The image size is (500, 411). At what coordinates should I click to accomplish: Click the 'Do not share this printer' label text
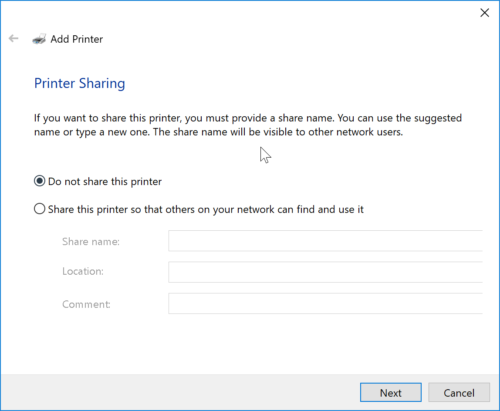coord(105,182)
